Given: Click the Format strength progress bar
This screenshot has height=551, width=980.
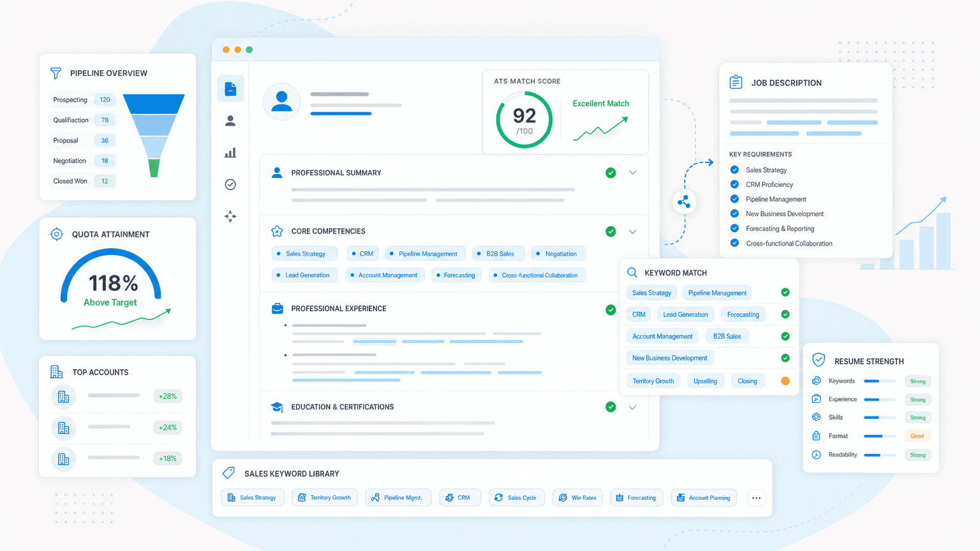Looking at the screenshot, I should coord(880,436).
